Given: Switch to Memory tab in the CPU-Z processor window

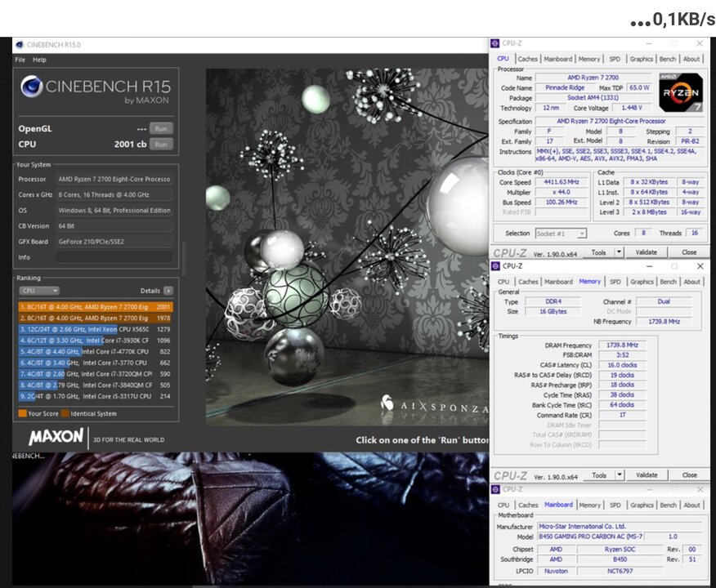Looking at the screenshot, I should (x=589, y=59).
